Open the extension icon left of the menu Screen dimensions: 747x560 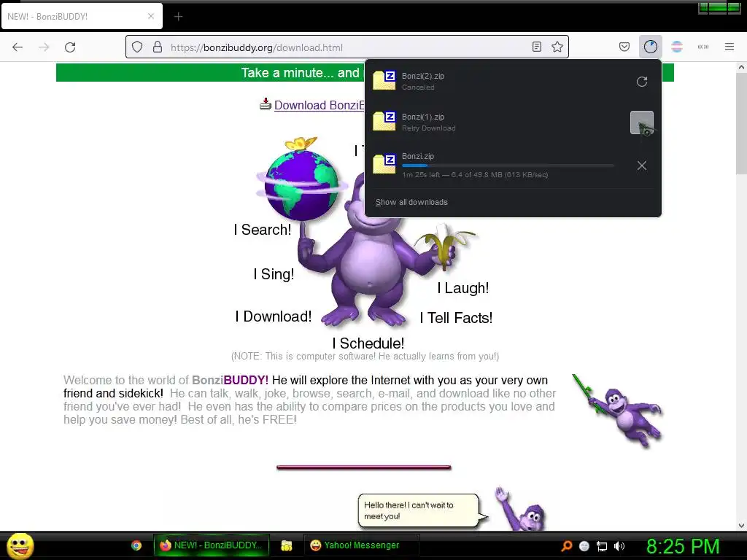coord(703,47)
